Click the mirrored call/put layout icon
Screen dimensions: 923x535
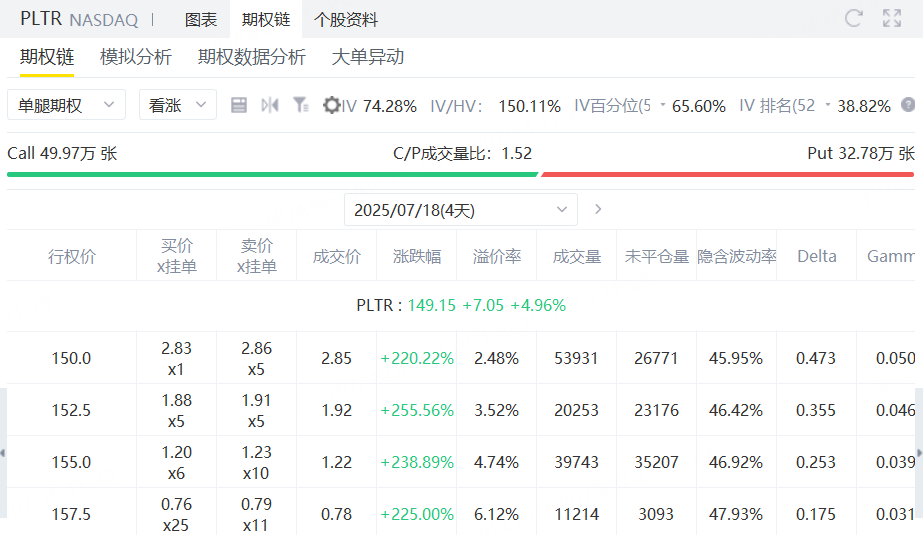click(x=270, y=105)
